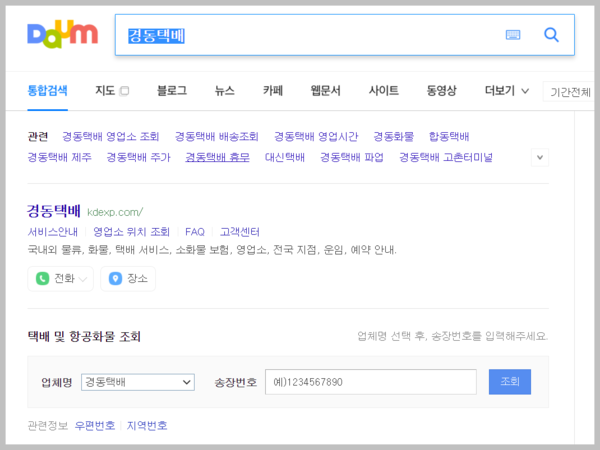Click related search 대신택배
Screen dimensions: 600x450
(285, 157)
